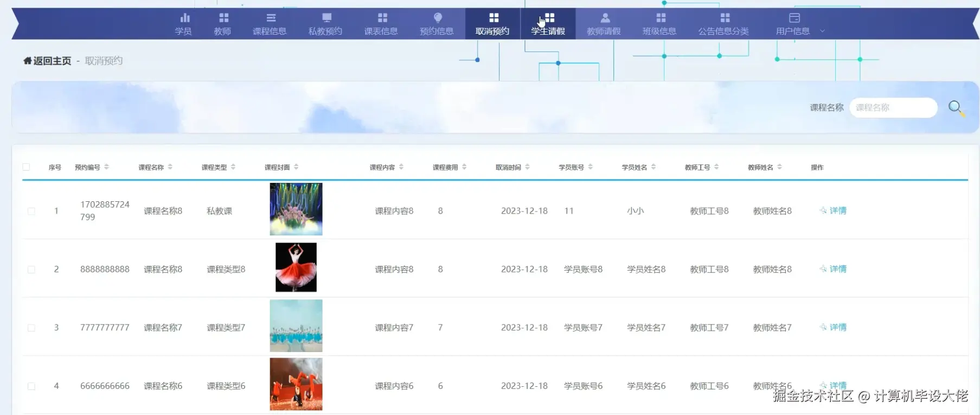Click 学员姓名7 cell

pos(646,328)
